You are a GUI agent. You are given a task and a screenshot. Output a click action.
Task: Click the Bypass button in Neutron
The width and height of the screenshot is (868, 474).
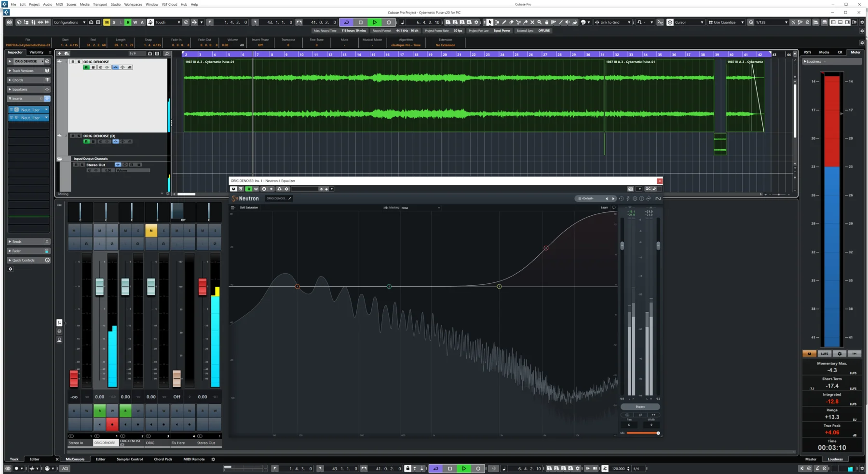[x=641, y=407]
